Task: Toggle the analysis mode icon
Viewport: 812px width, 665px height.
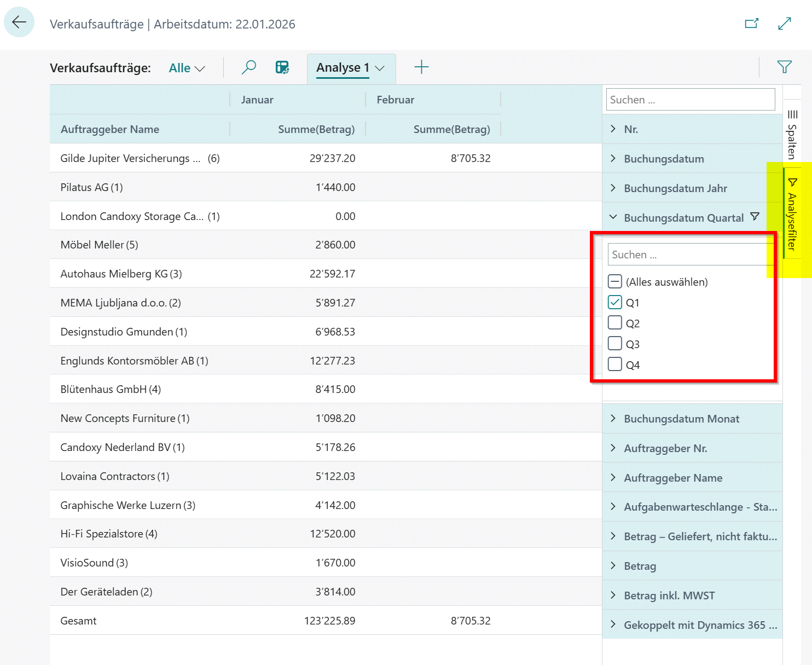Action: [x=282, y=67]
